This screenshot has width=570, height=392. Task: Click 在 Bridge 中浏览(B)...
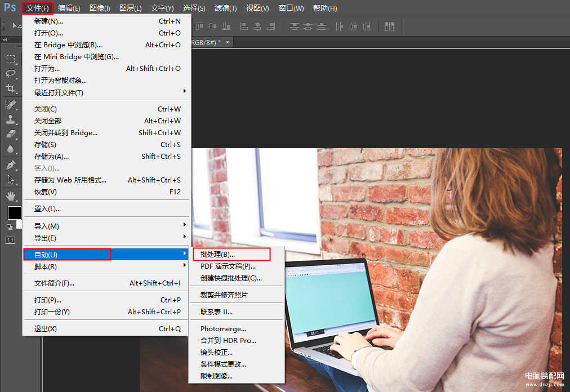tap(106, 44)
